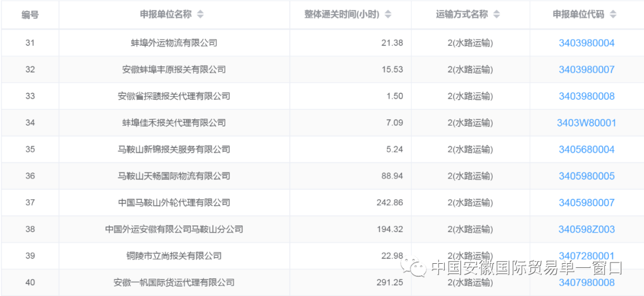Select company 蚌埠佳禾报关代理有限公司
This screenshot has height=296, width=644.
pos(174,122)
